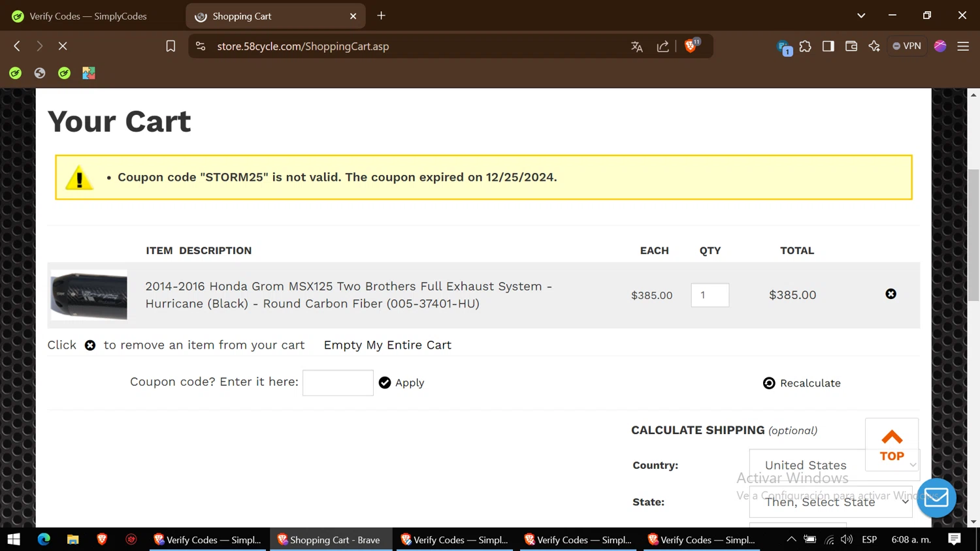980x551 pixels.
Task: Click the ESP keyboard language indicator
Action: tap(870, 539)
